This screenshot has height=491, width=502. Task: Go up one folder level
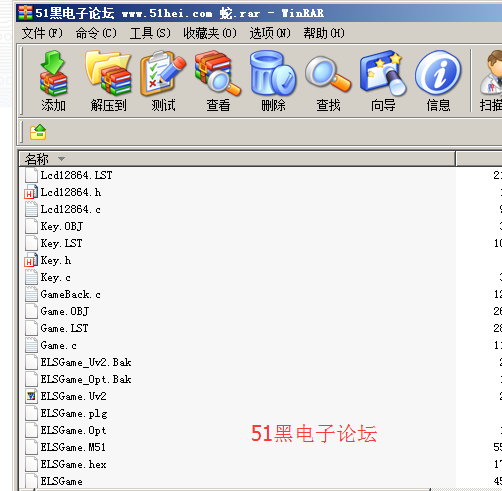(38, 132)
